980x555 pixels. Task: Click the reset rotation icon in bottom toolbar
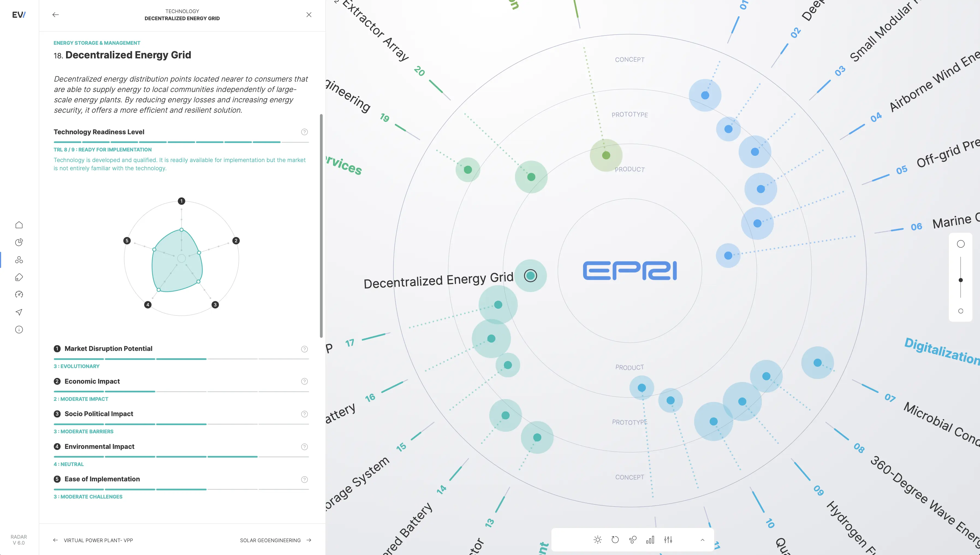point(615,539)
